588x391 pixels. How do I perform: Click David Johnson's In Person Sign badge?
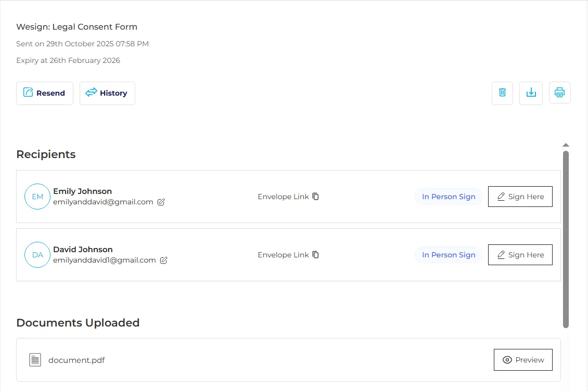click(x=449, y=255)
